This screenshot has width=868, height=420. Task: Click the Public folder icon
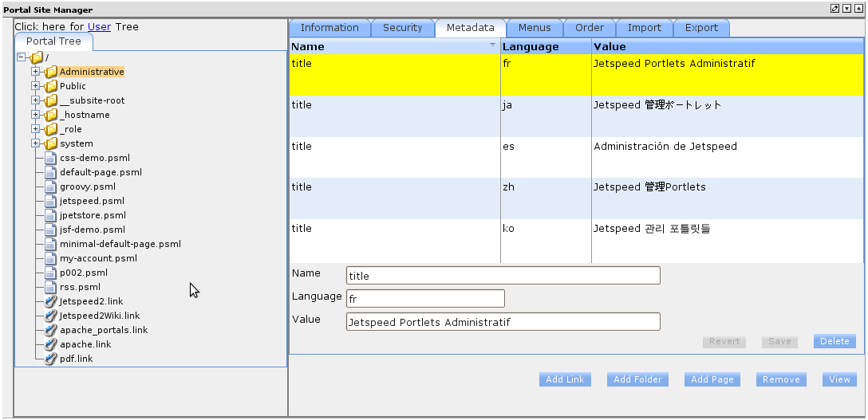pos(51,87)
